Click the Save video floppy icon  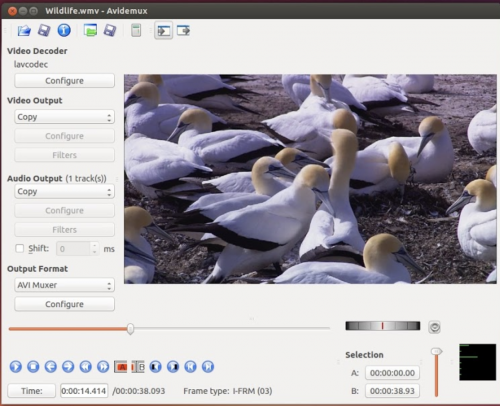tap(44, 31)
